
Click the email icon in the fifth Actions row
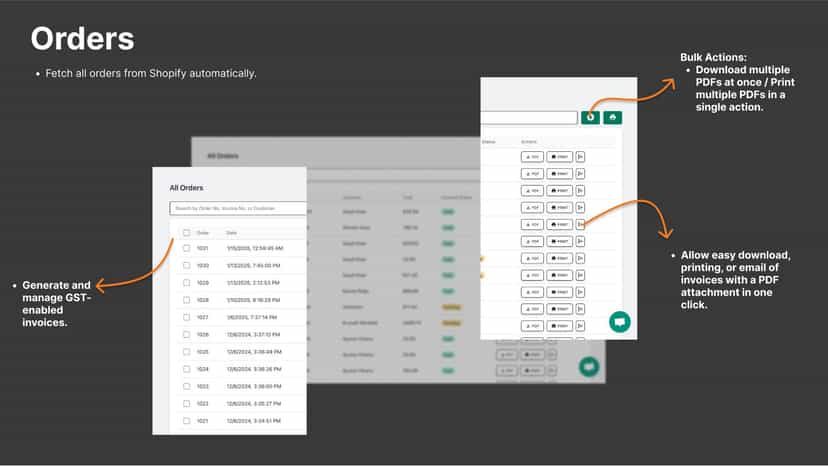(x=580, y=225)
